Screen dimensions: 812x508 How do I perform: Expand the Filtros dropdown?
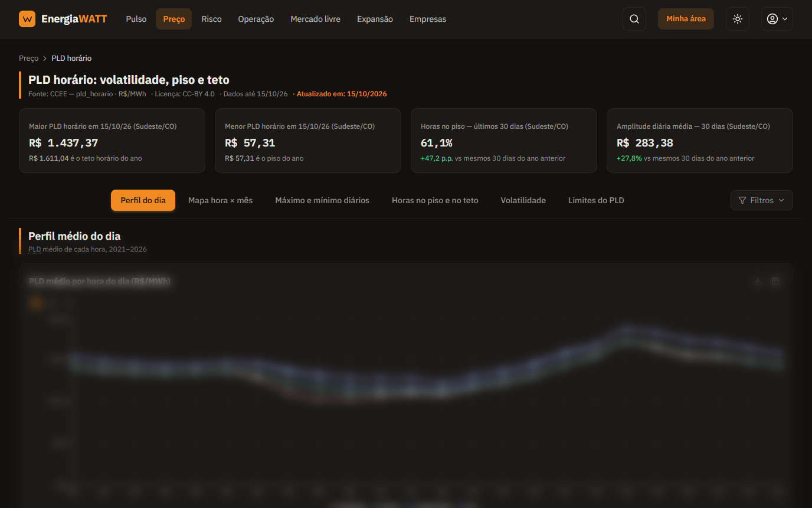(x=762, y=200)
